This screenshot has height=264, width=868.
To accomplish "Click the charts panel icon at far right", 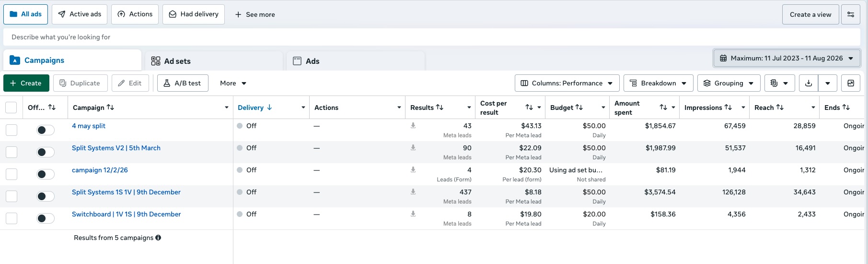I will click(851, 83).
